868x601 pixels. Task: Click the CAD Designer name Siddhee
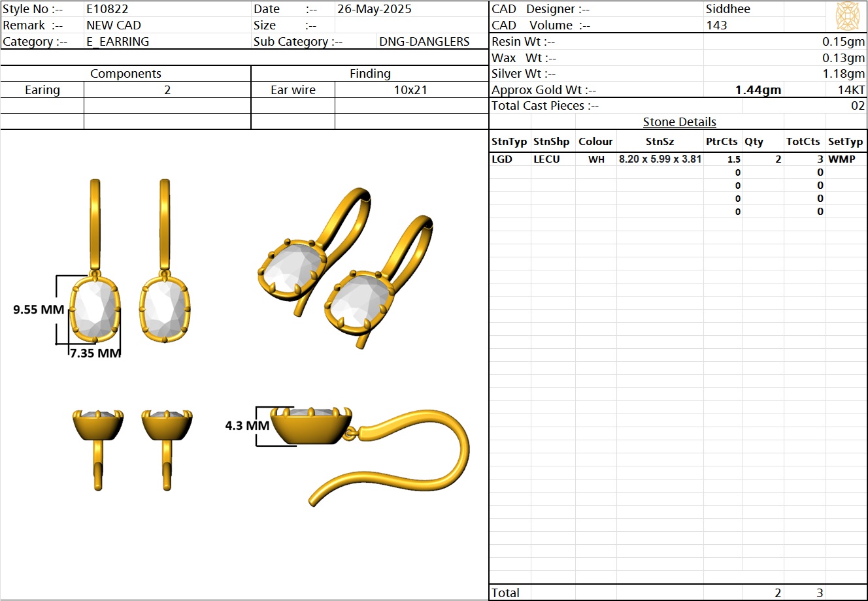727,9
